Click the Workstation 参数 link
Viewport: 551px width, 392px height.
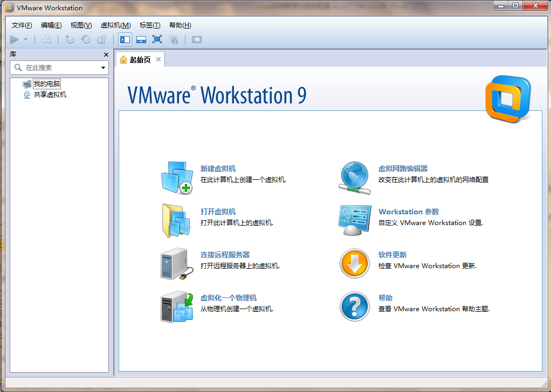[x=409, y=212]
